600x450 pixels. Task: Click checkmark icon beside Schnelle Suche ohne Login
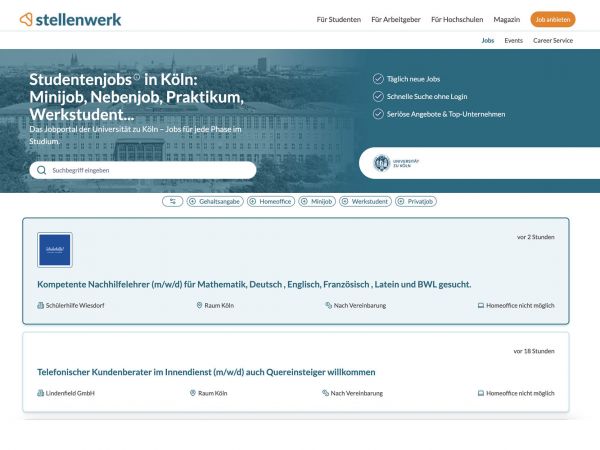click(x=378, y=96)
